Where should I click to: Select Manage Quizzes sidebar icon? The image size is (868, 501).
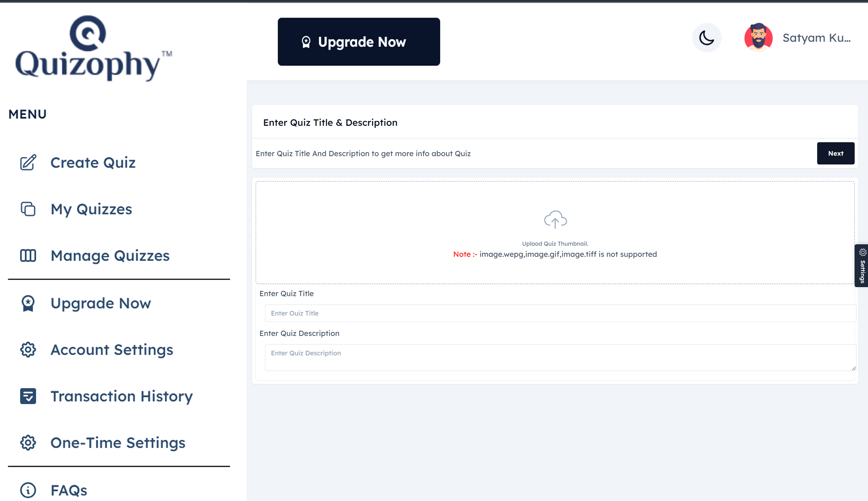pos(27,255)
